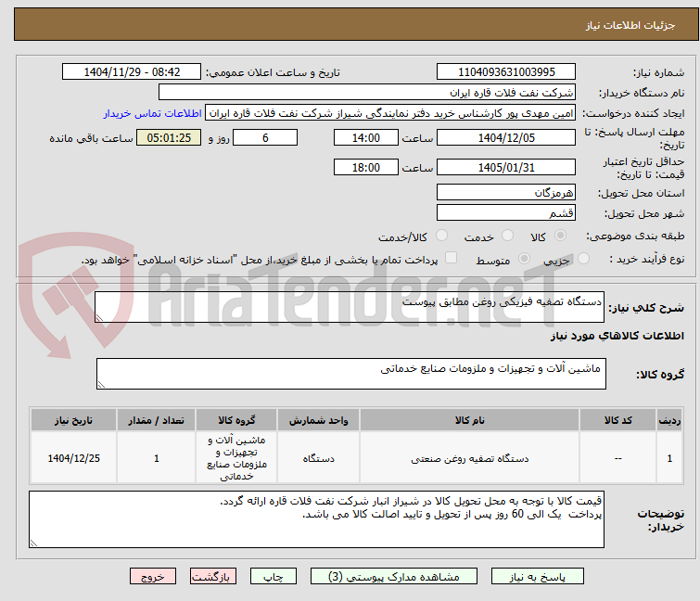Click the پاسخ به نیاز button
Screen dimensions: 700x601
point(537,577)
